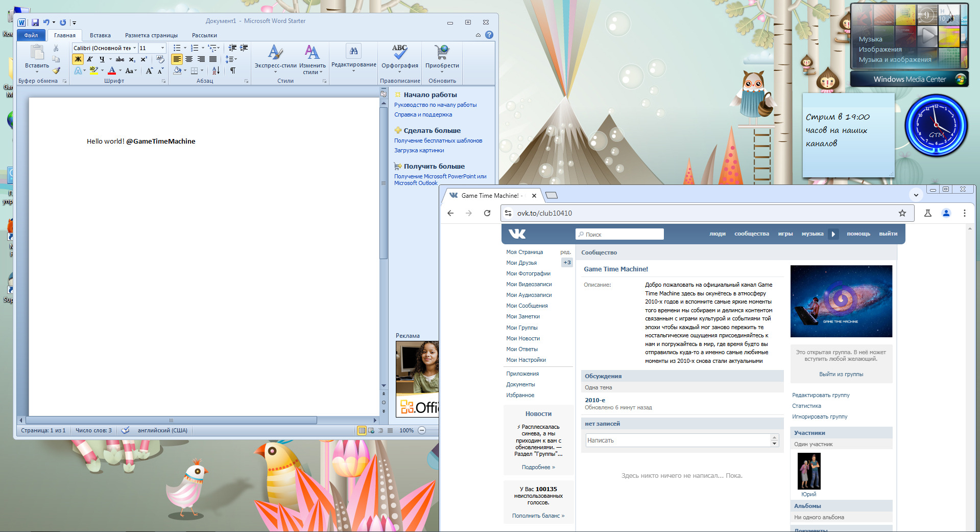Toggle Bold (Ж) formatting off
The height and width of the screenshot is (532, 980).
(78, 59)
